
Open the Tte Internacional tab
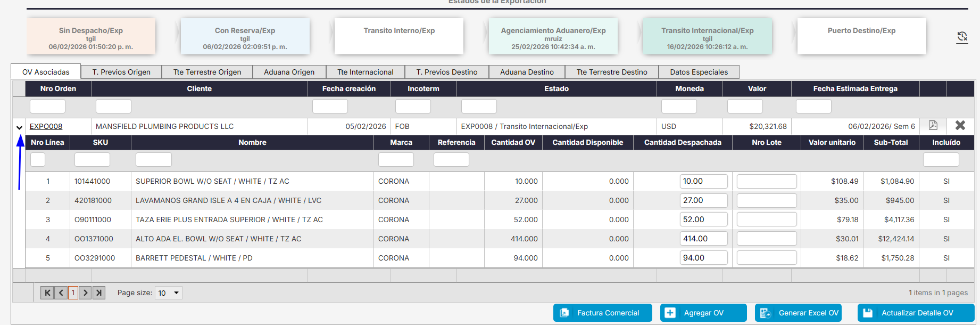coord(366,72)
